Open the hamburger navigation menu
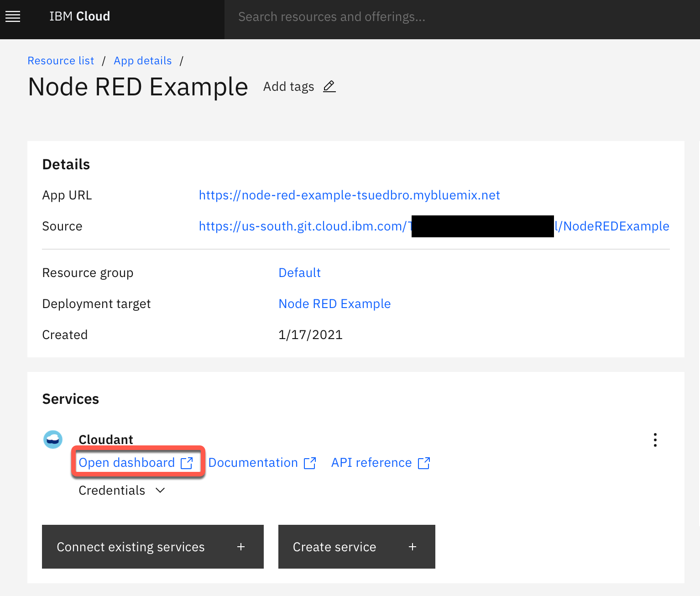The height and width of the screenshot is (596, 700). 13,17
